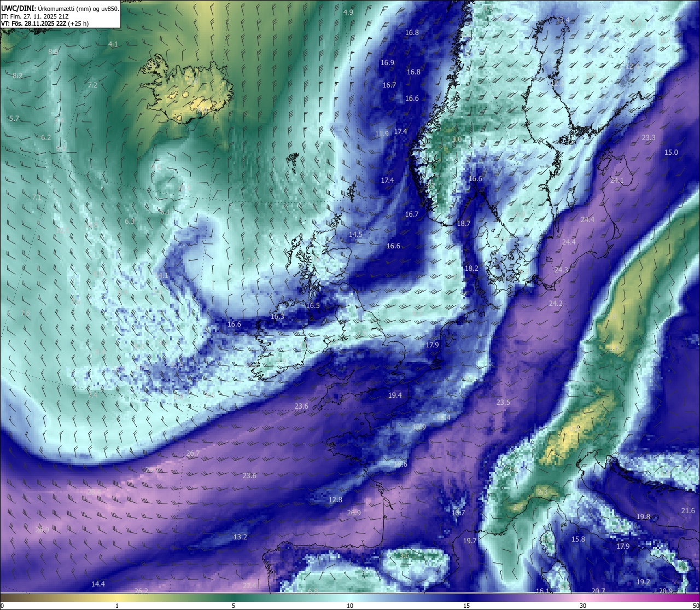This screenshot has width=700, height=610.
Task: Click the 19.7 value near Gulf of Lion
Action: pyautogui.click(x=470, y=541)
